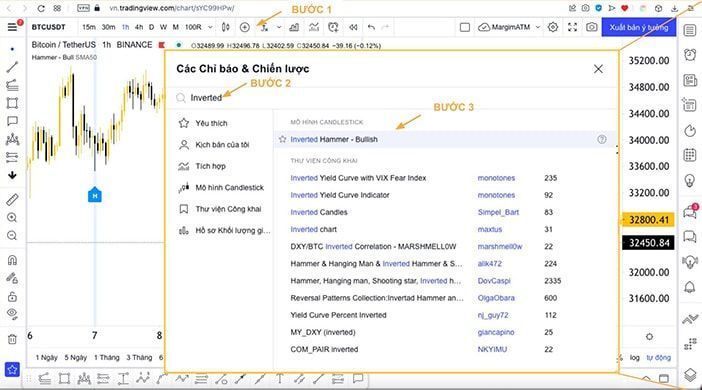
Task: Select the text annotation tool in left toolbar
Action: (x=12, y=121)
